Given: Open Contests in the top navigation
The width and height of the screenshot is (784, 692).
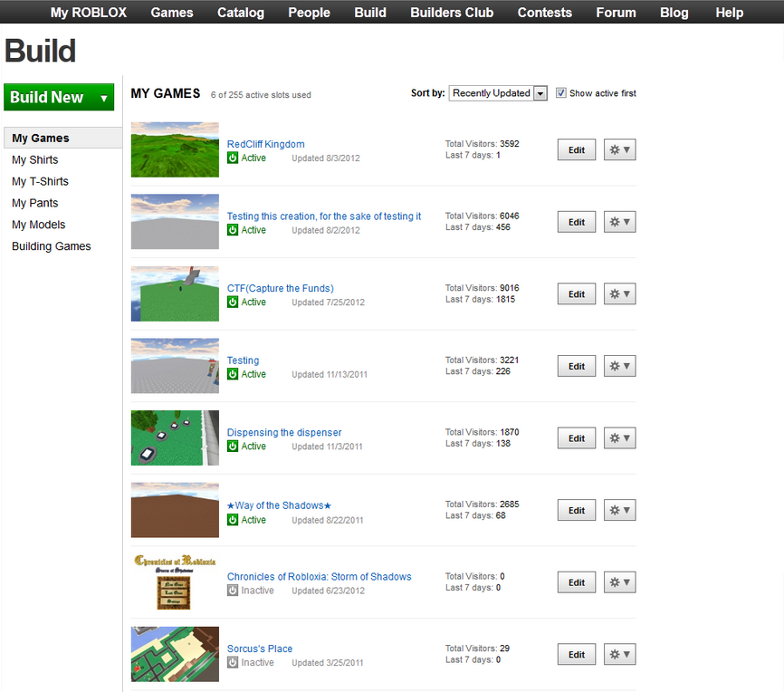Looking at the screenshot, I should tap(544, 13).
